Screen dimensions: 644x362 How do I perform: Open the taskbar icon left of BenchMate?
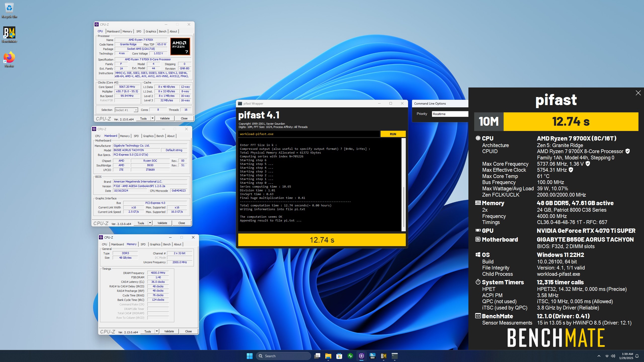pos(372,356)
